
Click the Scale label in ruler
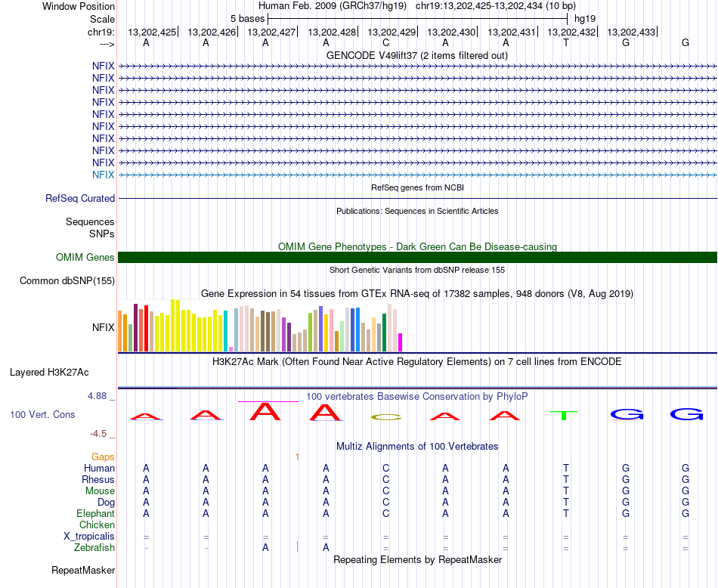point(102,19)
